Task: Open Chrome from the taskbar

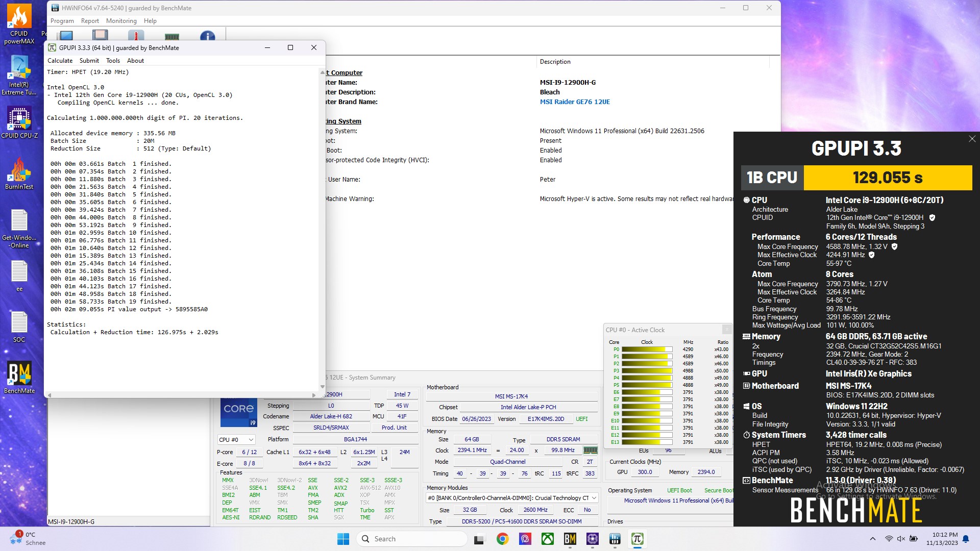Action: 502,539
